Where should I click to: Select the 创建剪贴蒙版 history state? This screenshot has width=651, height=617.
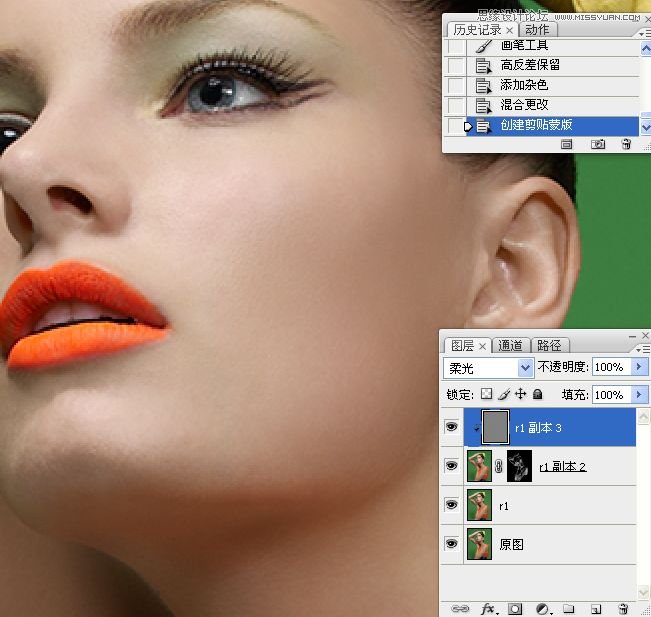[x=553, y=126]
